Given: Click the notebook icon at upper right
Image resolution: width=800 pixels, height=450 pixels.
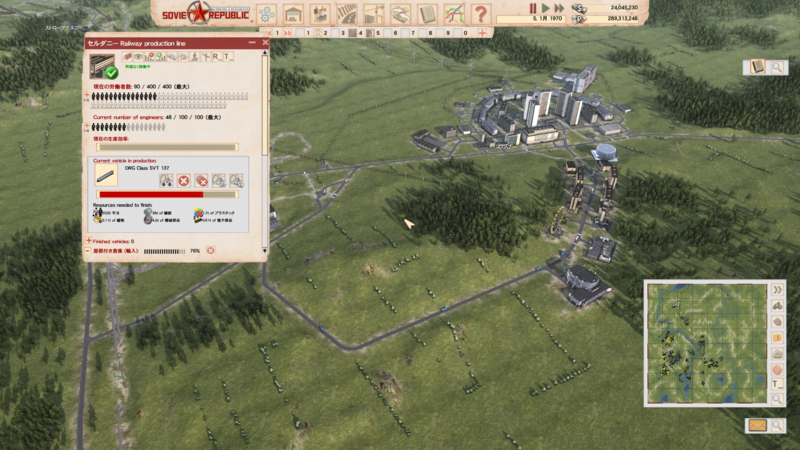Looking at the screenshot, I should coord(756,67).
